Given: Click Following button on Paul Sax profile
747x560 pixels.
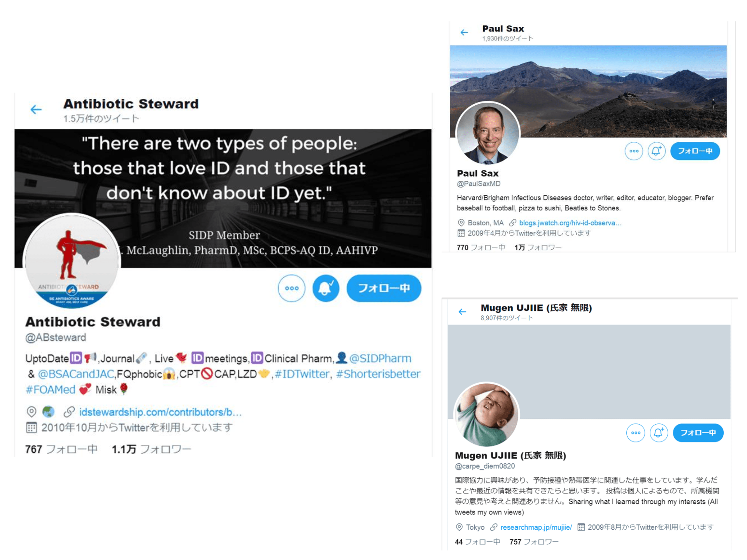Looking at the screenshot, I should [x=695, y=151].
